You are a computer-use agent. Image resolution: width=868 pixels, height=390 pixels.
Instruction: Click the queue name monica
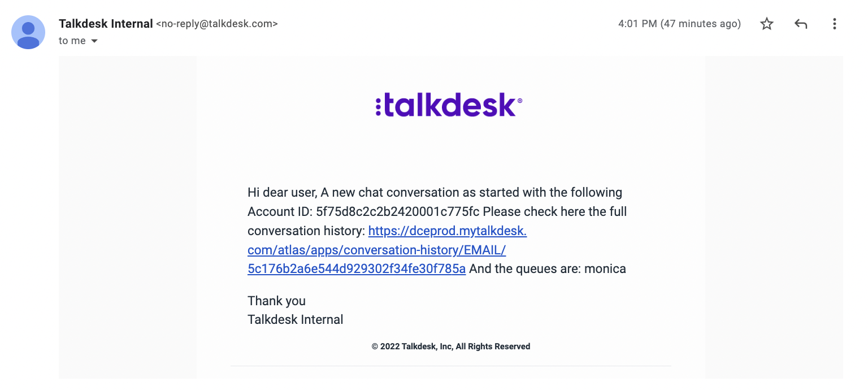pyautogui.click(x=605, y=269)
